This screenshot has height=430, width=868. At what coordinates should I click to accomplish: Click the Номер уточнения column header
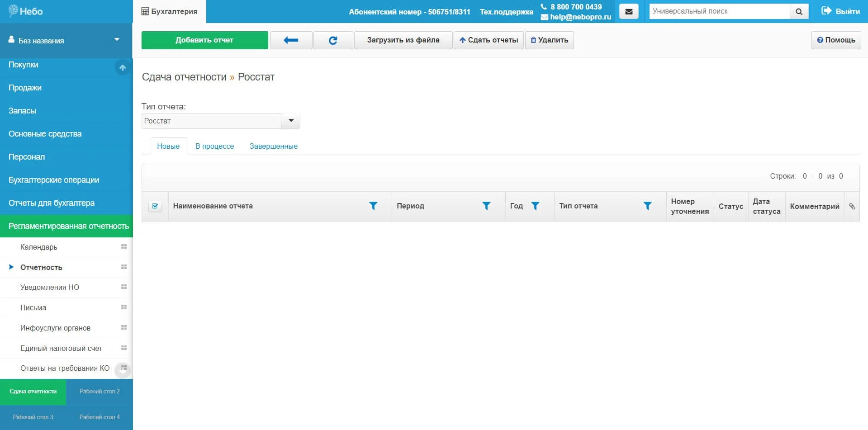point(690,206)
